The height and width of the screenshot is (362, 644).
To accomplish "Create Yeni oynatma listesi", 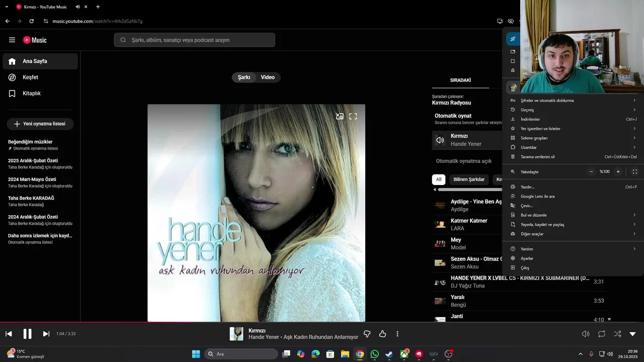I will (x=40, y=124).
